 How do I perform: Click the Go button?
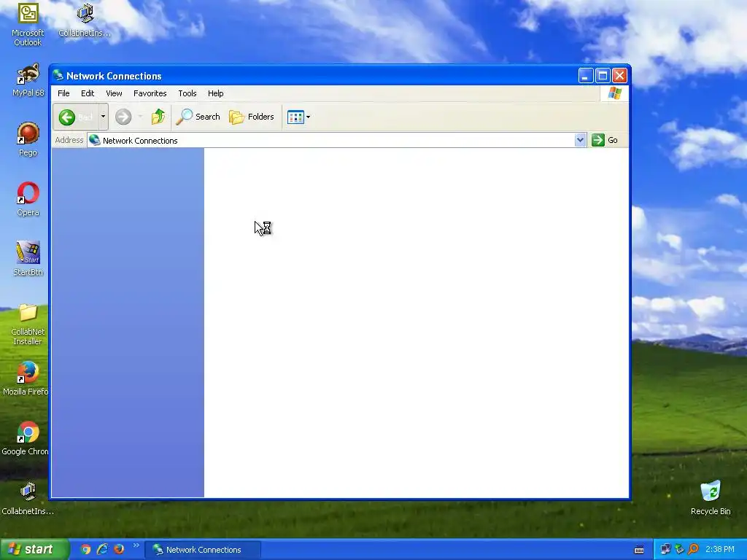pos(605,140)
